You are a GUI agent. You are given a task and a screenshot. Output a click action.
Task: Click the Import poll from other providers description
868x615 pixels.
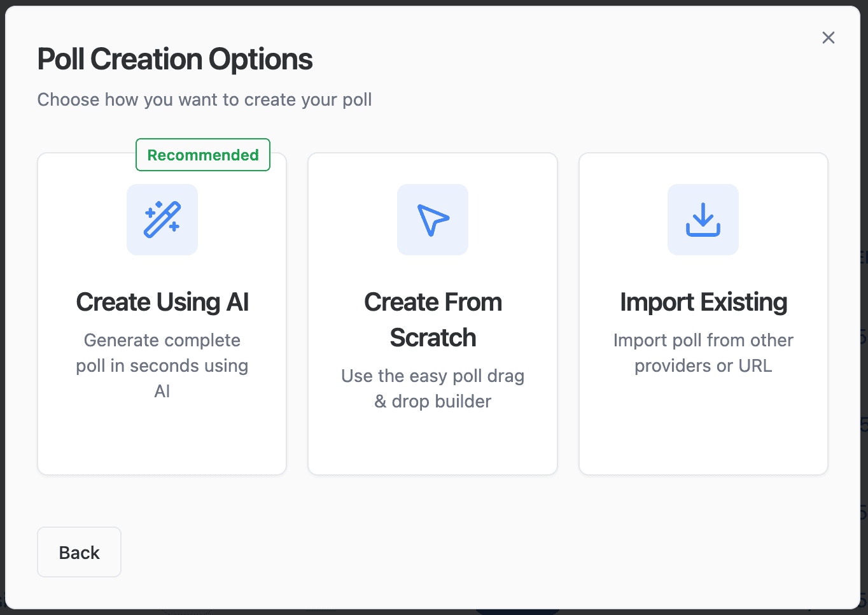pyautogui.click(x=703, y=353)
